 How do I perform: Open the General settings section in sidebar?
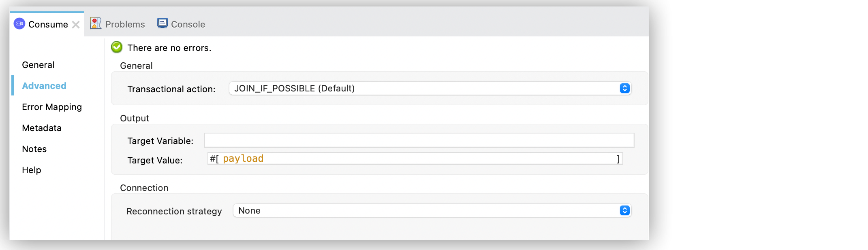pos(38,65)
